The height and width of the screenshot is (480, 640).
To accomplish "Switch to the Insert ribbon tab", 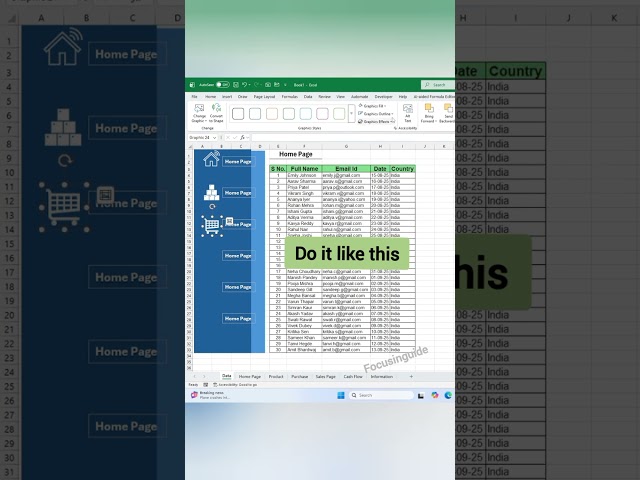I will 227,97.
